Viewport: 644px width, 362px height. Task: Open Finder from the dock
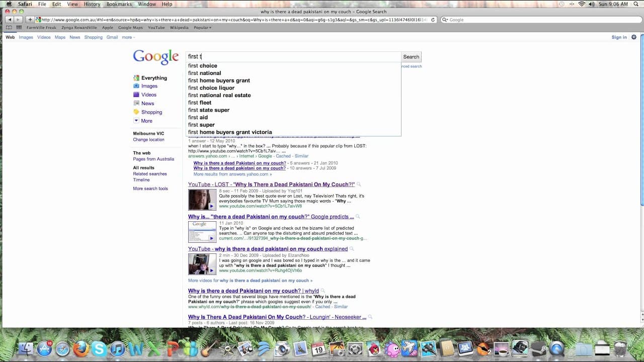pyautogui.click(x=26, y=348)
